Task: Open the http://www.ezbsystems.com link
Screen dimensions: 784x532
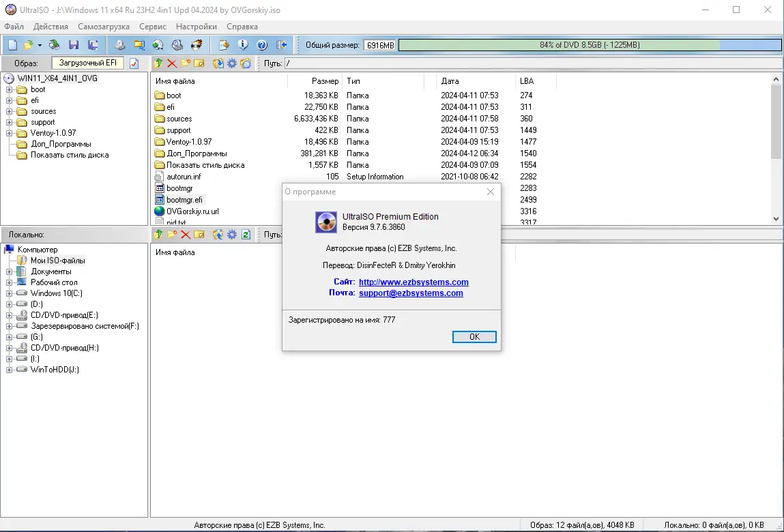Action: coord(413,282)
